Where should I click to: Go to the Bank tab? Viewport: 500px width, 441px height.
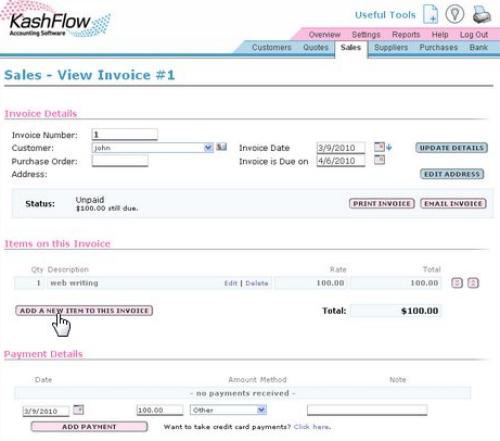(x=478, y=47)
